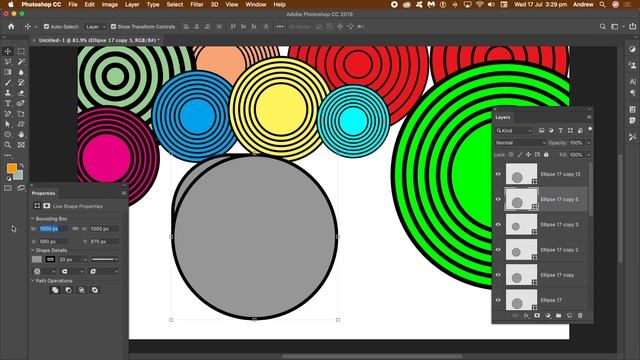The height and width of the screenshot is (360, 640).
Task: Click the Combine Shapes path operation
Action: click(x=55, y=290)
